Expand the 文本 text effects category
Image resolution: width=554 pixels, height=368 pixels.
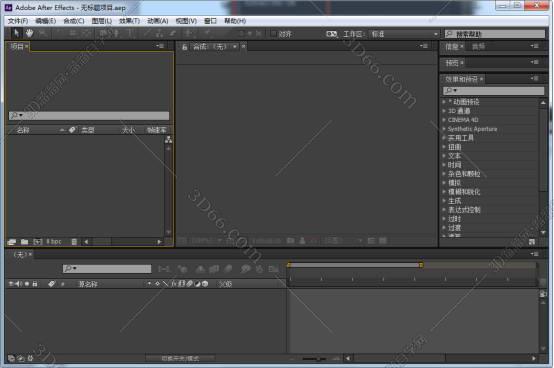(444, 156)
